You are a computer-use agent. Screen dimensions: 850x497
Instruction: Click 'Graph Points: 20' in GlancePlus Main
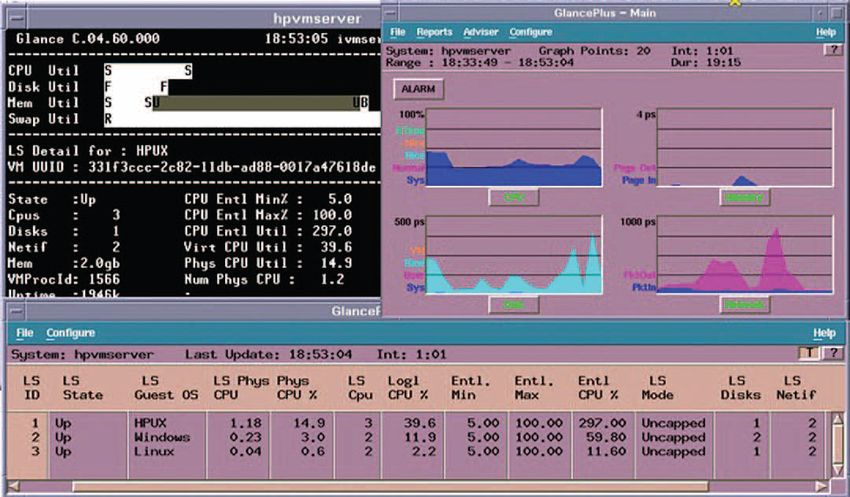pyautogui.click(x=594, y=51)
